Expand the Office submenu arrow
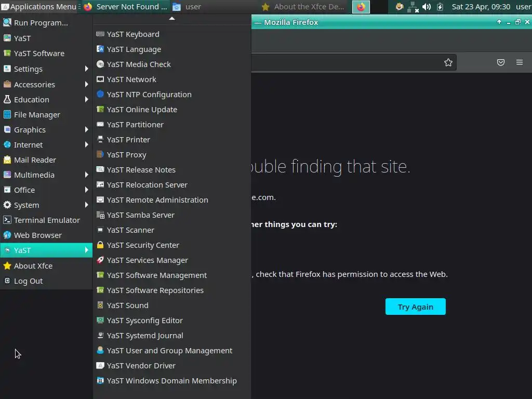532x399 pixels. tap(87, 190)
